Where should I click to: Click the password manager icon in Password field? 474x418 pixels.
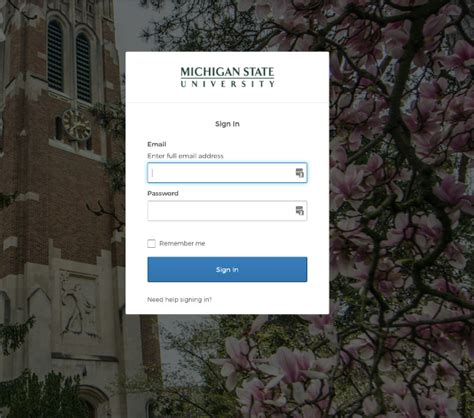(299, 211)
